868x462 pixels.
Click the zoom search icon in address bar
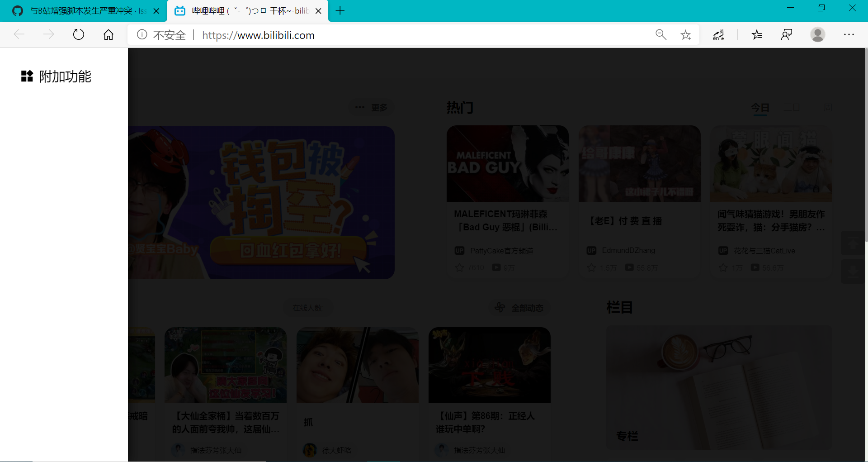coord(661,34)
